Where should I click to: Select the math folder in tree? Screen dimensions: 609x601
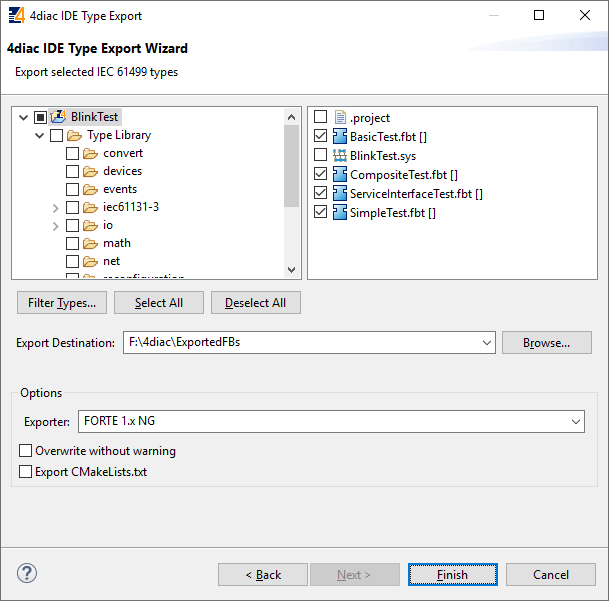(116, 243)
